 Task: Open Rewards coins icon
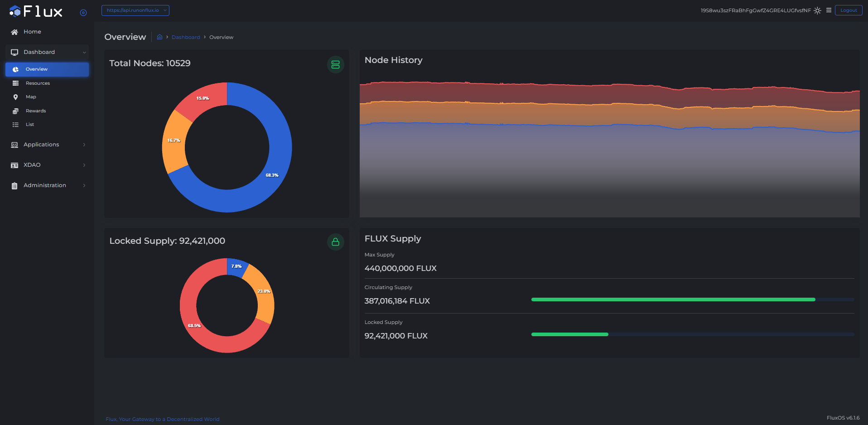(x=15, y=111)
